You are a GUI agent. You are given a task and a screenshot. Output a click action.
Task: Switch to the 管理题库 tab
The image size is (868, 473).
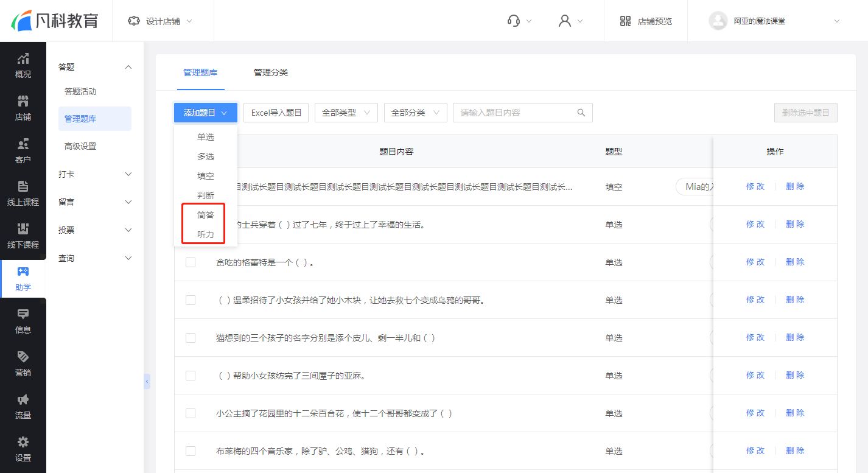click(200, 72)
